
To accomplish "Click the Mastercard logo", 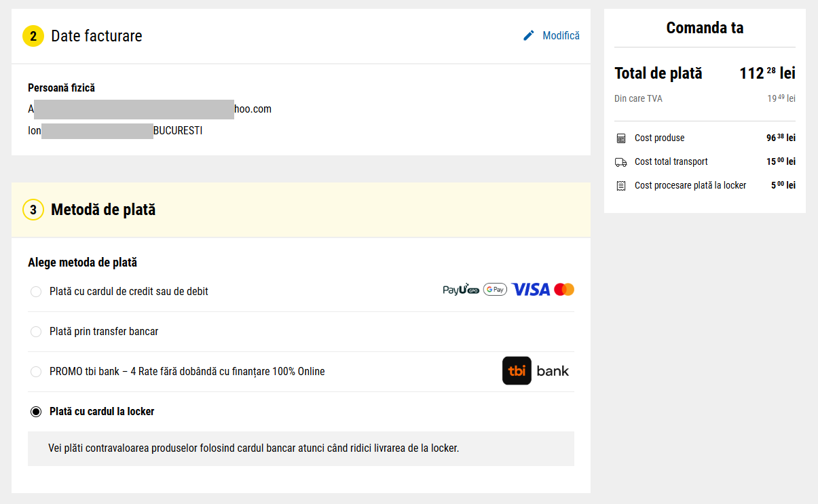I will coord(564,290).
